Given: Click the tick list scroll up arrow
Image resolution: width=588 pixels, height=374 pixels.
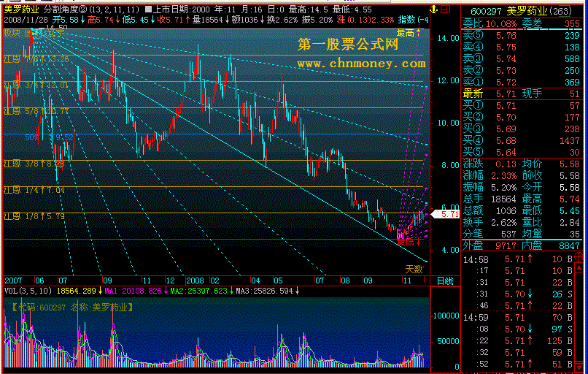Looking at the screenshot, I should [x=579, y=268].
